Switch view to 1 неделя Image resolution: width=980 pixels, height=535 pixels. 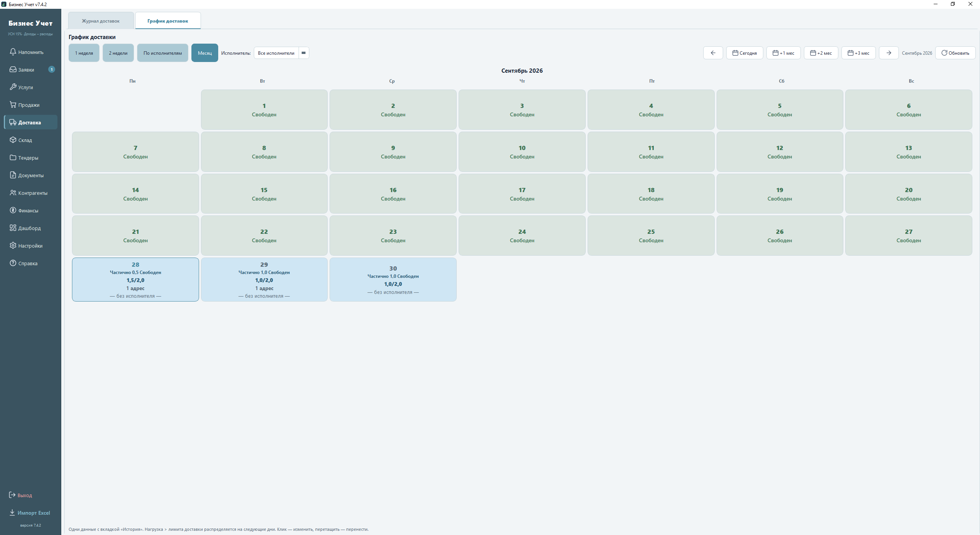[x=84, y=53]
